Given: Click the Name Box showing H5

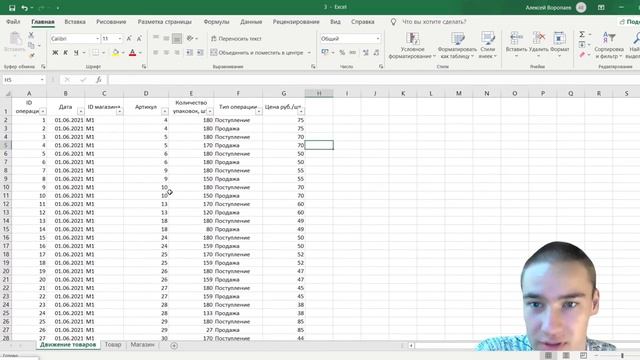Looking at the screenshot, I should [x=24, y=80].
